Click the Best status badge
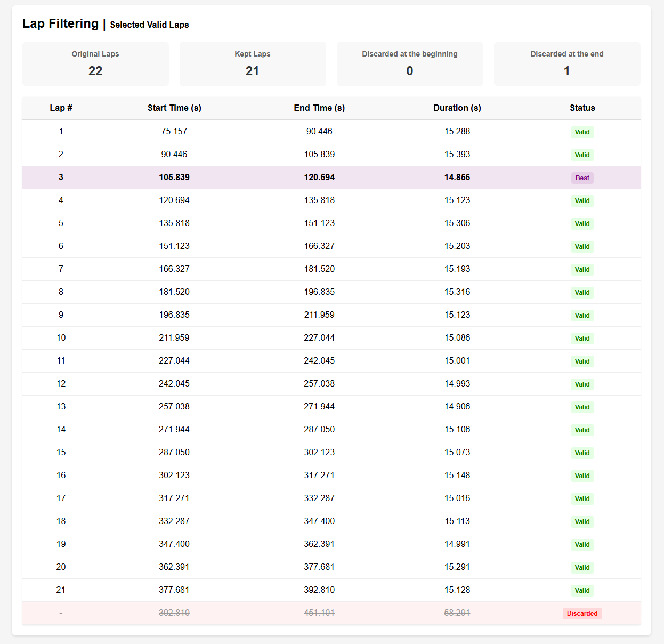The width and height of the screenshot is (664, 644). pos(582,178)
